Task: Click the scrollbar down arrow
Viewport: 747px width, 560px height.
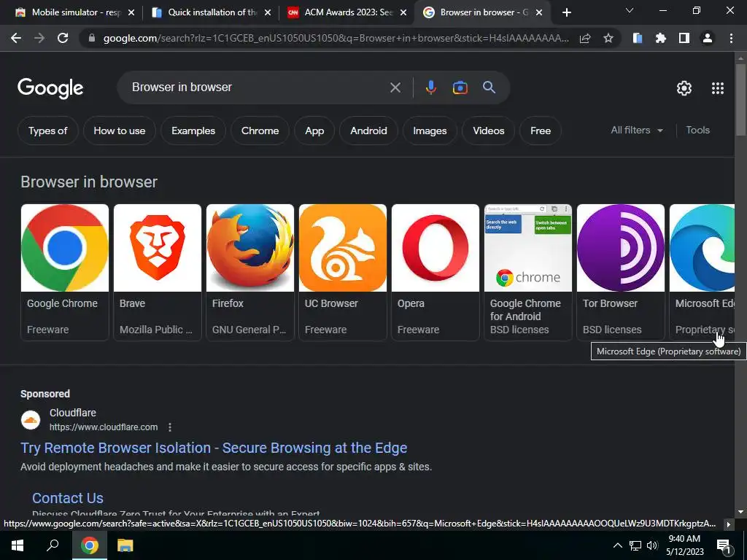Action: tap(740, 513)
